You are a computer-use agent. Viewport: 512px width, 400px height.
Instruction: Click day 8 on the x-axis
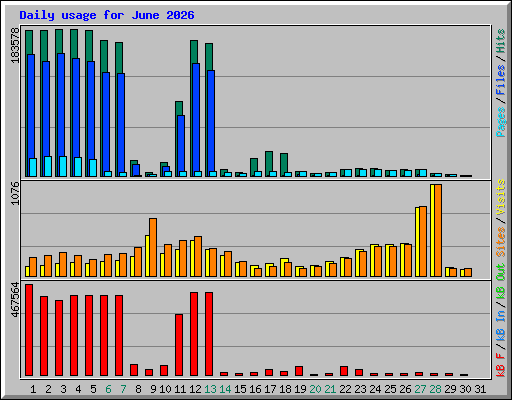tap(138, 389)
